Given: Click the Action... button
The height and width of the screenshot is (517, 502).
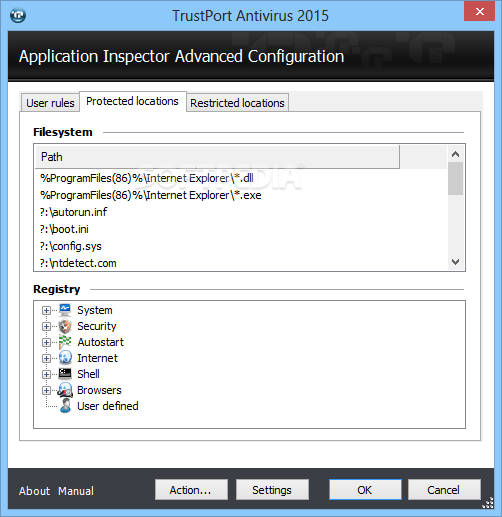Looking at the screenshot, I should pyautogui.click(x=191, y=490).
